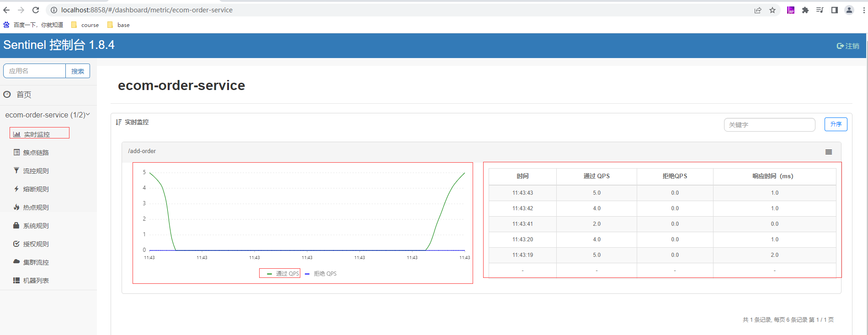Open 流控规则 in sidebar

(x=31, y=171)
